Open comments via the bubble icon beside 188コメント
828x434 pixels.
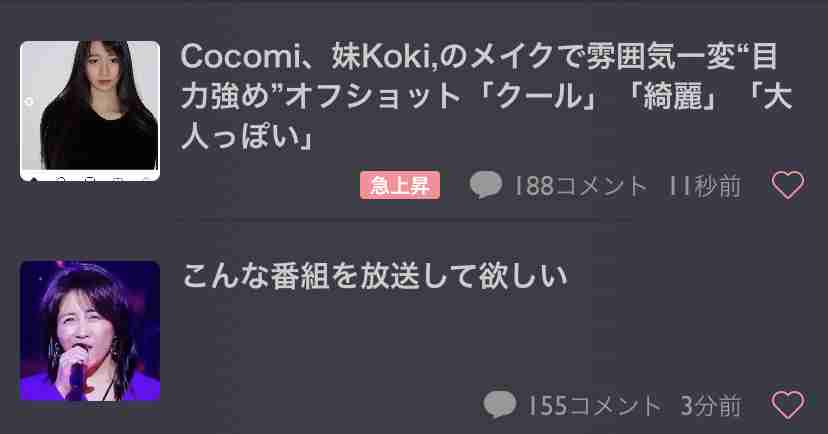tap(486, 185)
